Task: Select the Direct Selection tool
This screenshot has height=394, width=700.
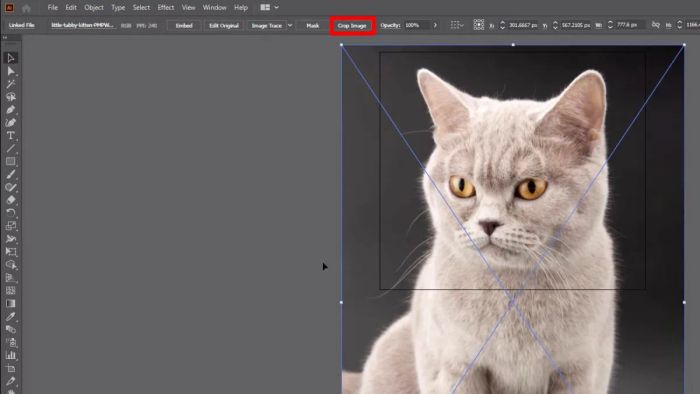Action: click(x=11, y=71)
